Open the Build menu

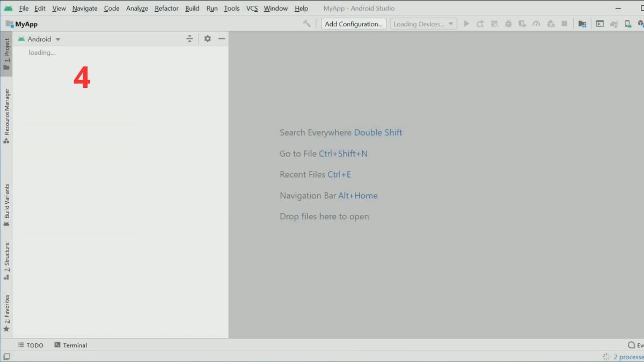click(x=192, y=8)
